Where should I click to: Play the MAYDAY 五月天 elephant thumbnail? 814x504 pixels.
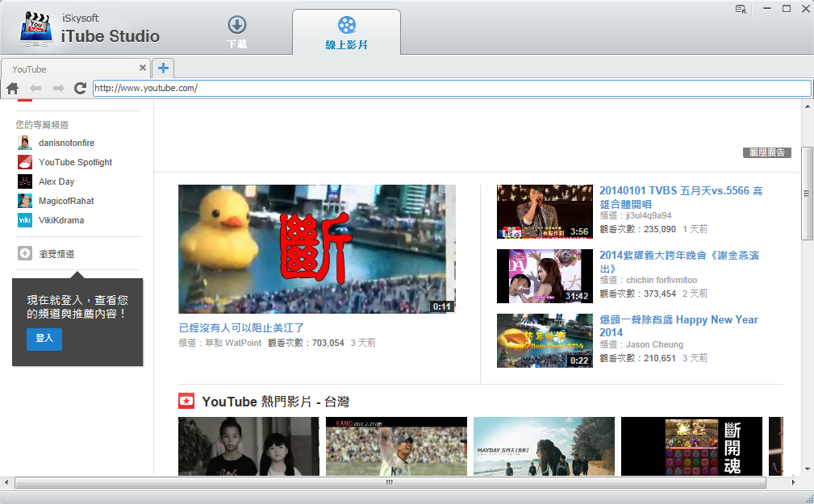click(544, 447)
